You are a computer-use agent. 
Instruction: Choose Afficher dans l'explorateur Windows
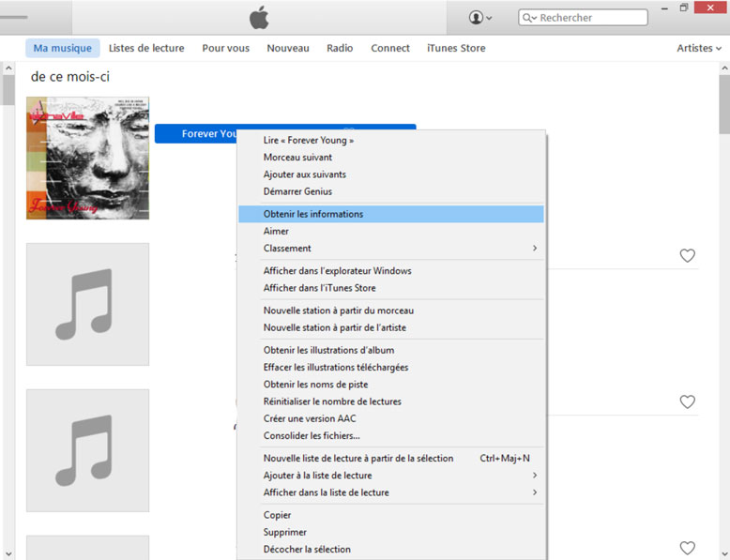(391, 271)
